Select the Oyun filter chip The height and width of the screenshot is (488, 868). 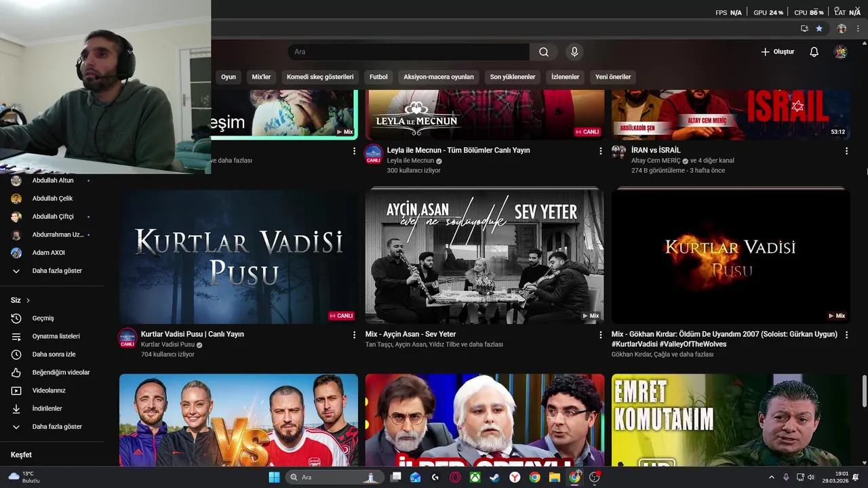tap(229, 77)
